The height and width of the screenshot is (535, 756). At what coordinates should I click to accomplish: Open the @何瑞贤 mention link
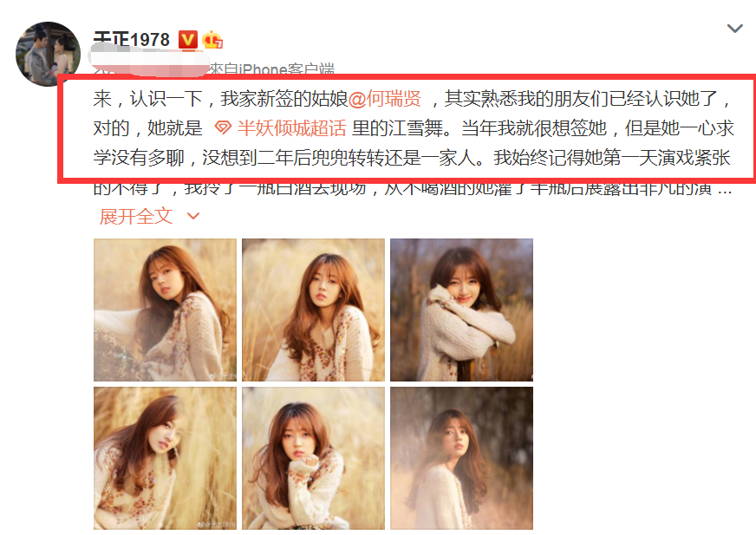(385, 99)
